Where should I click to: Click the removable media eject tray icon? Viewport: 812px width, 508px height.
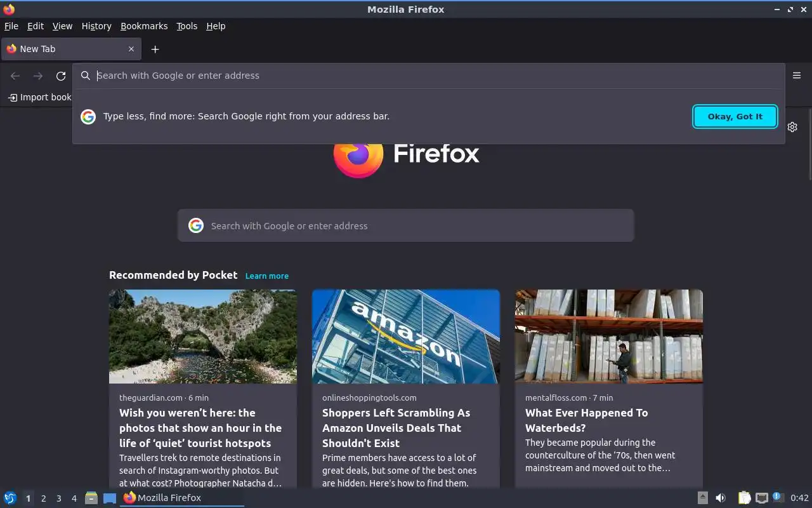(703, 498)
